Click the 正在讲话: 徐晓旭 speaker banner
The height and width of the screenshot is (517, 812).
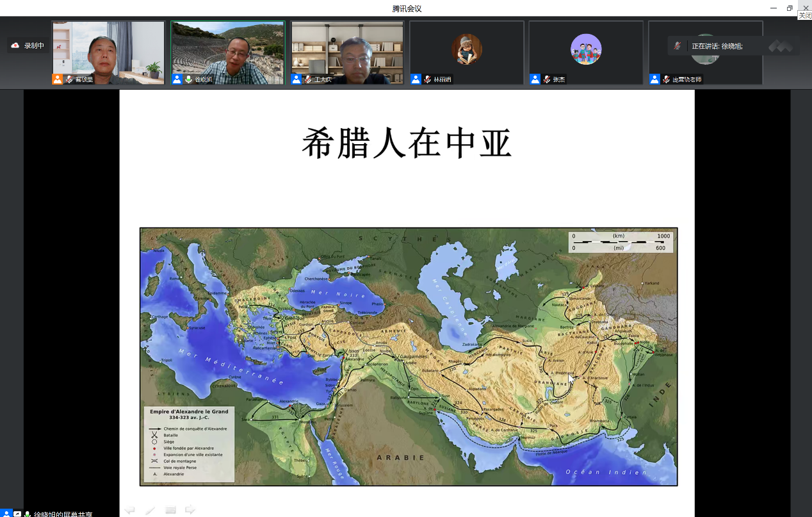717,46
